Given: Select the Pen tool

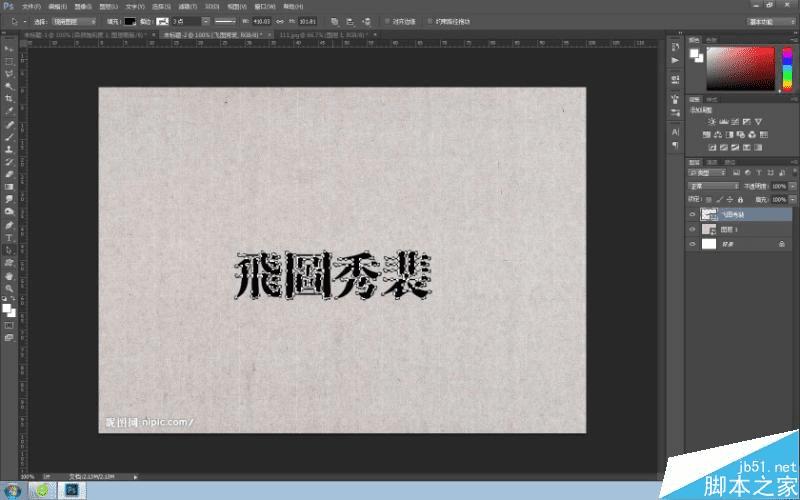Looking at the screenshot, I should [9, 225].
